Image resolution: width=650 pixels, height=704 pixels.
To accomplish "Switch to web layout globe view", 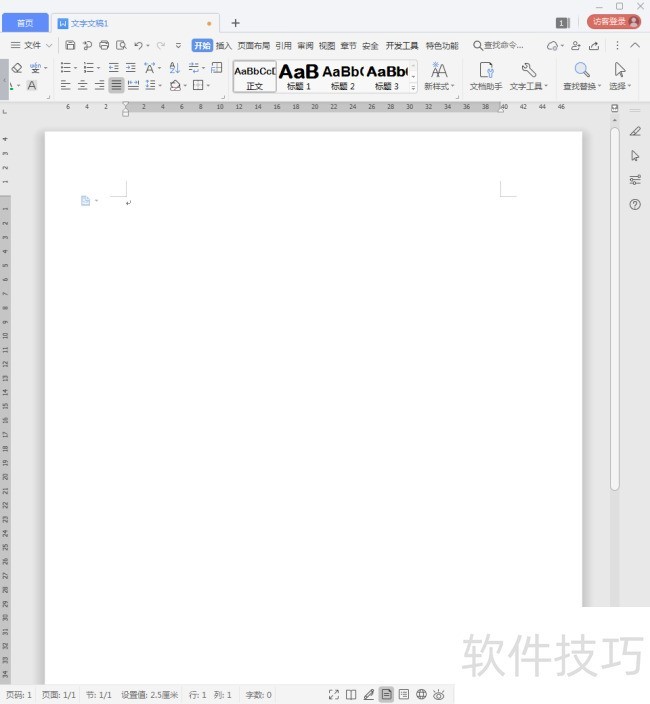I will coord(421,695).
